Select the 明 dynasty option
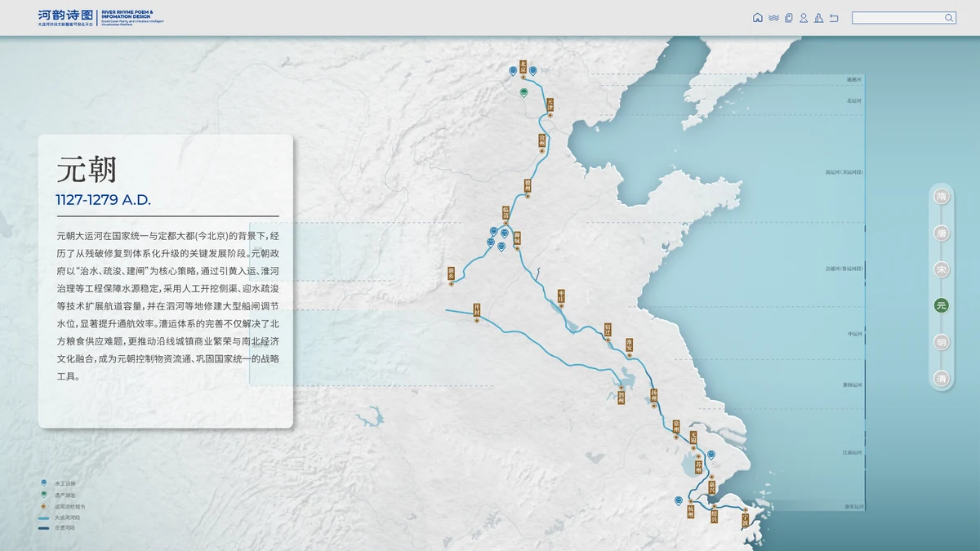 click(x=942, y=343)
